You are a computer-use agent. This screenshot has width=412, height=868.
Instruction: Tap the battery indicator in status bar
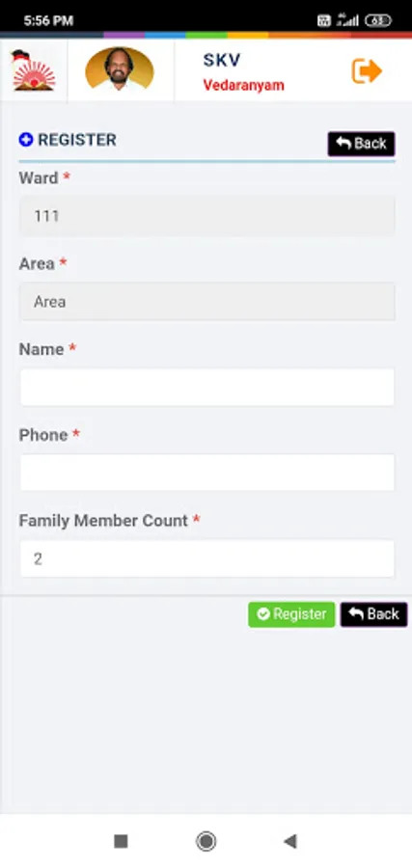click(x=378, y=21)
